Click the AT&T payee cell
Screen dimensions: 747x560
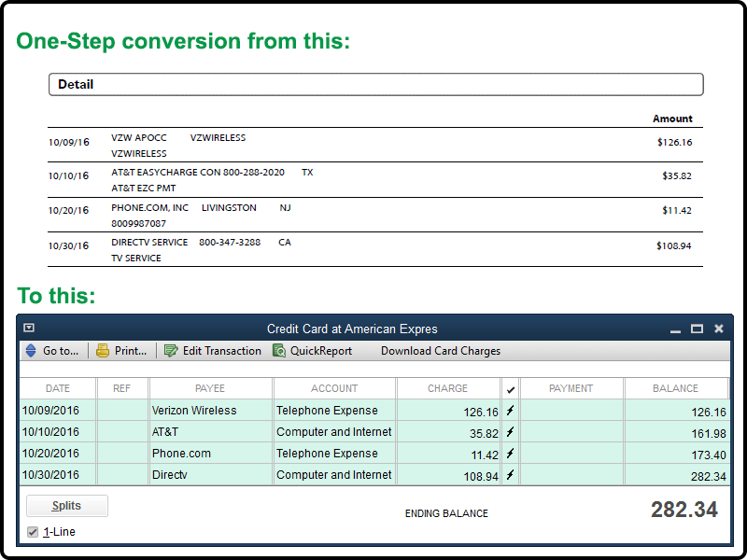211,432
